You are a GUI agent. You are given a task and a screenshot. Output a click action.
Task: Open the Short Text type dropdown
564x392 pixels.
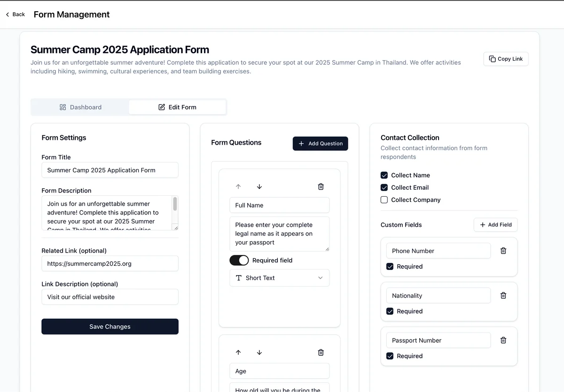[279, 278]
